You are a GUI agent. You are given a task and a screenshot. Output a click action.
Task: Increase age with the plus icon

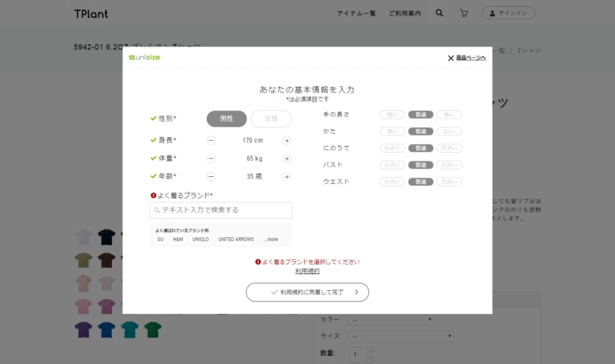tap(287, 176)
